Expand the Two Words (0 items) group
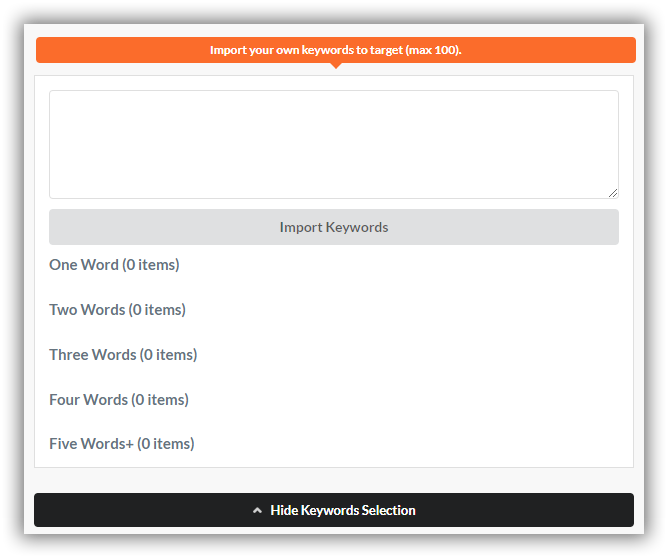 (x=118, y=310)
